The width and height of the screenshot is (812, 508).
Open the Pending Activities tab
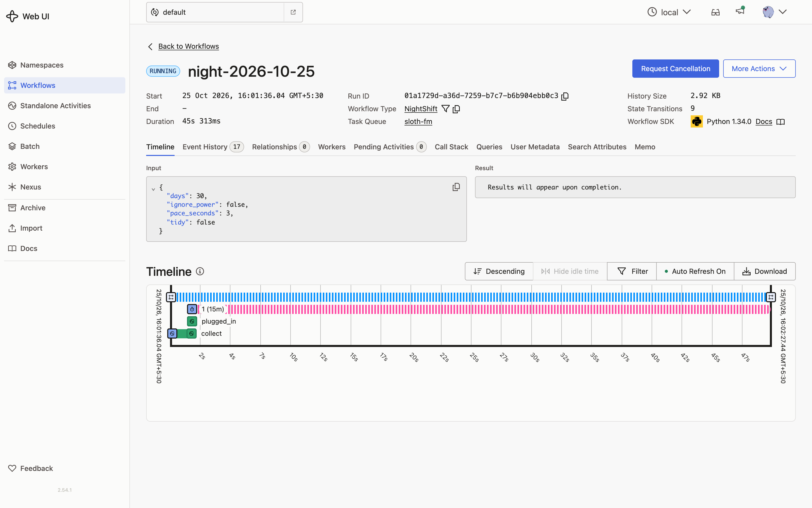[x=390, y=147]
